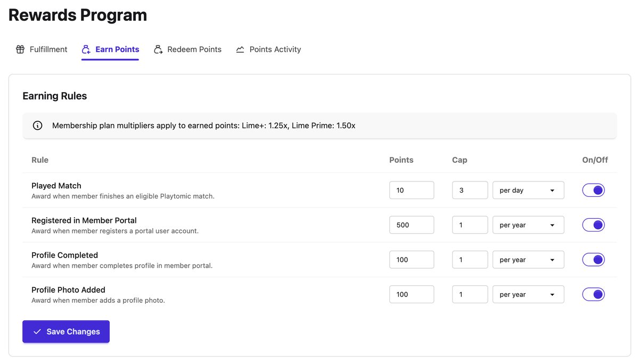Click the info icon in the multipliers banner
The width and height of the screenshot is (639, 364).
tap(37, 125)
